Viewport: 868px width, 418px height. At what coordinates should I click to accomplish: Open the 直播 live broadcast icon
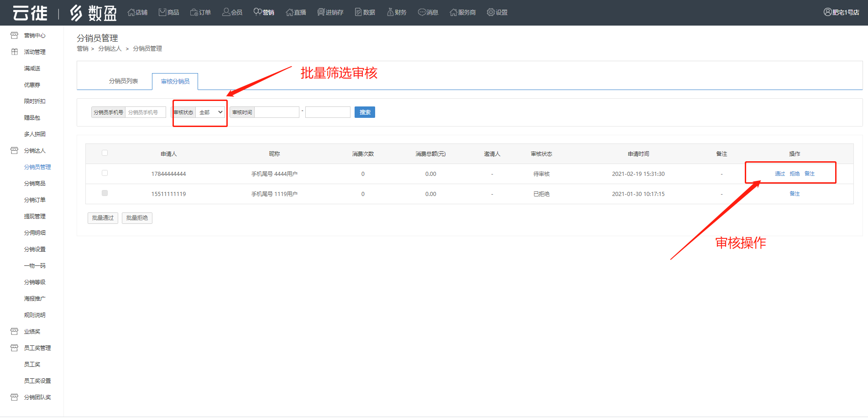tap(289, 12)
